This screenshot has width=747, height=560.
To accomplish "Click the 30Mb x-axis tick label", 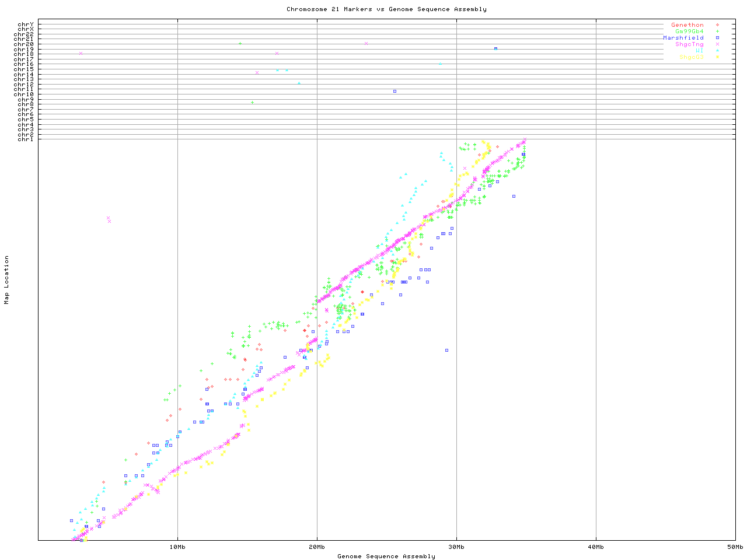I will pyautogui.click(x=456, y=547).
